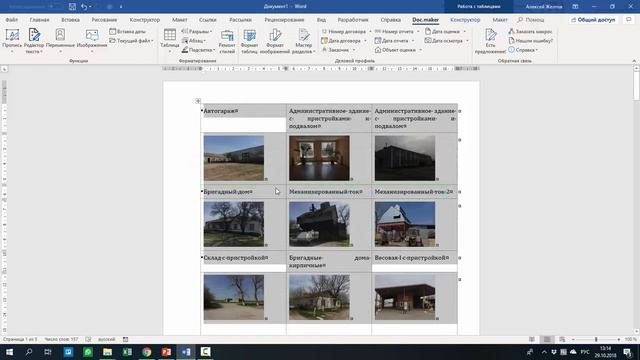This screenshot has height=360, width=640.
Task: Open the Таблица tool in Форматирование group
Action: click(x=169, y=40)
